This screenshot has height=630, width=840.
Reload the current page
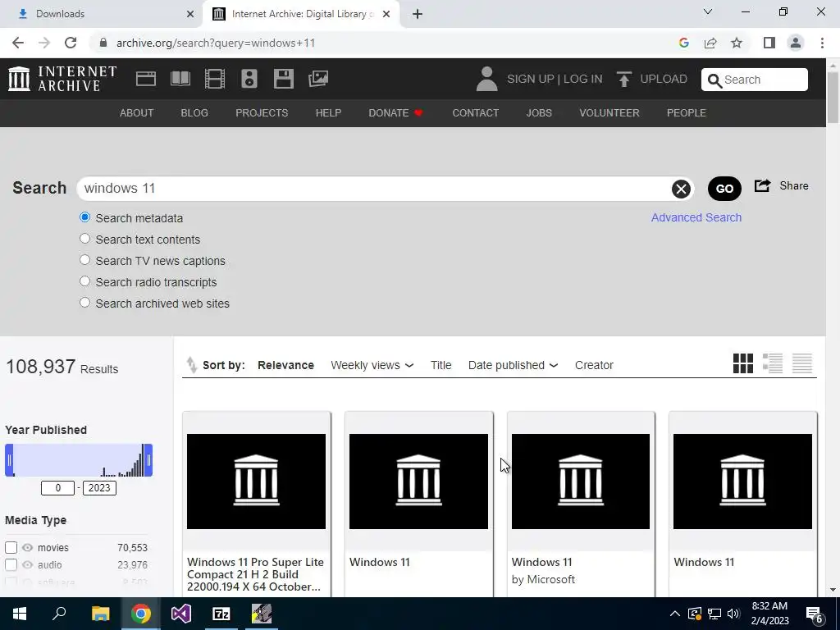[x=71, y=43]
